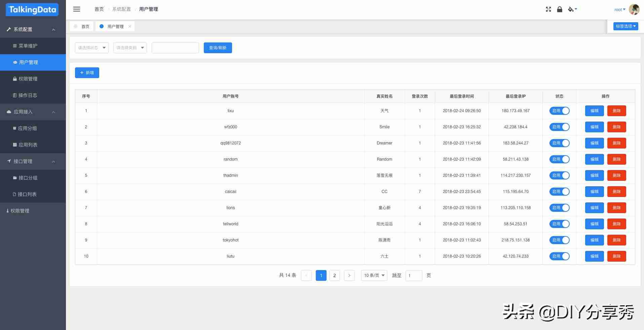The width and height of the screenshot is (644, 330).
Task: Open the 请选择类别 dropdown
Action: pos(130,48)
